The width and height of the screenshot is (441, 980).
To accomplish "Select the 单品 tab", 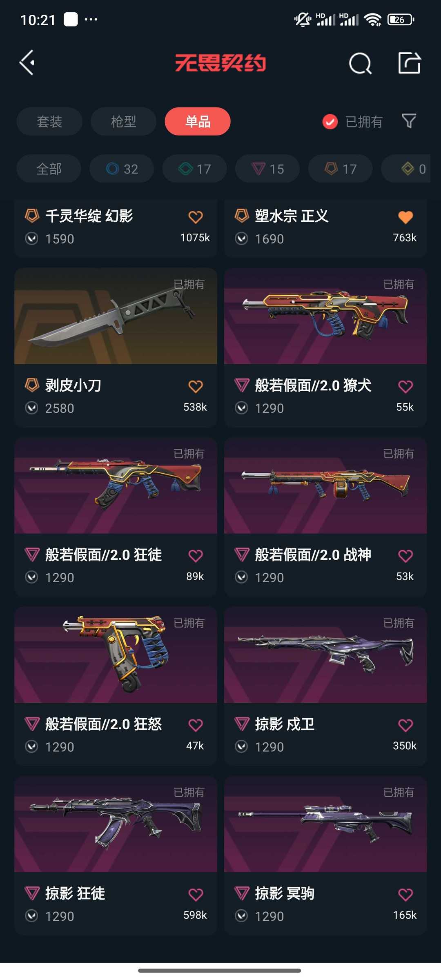I will click(198, 121).
